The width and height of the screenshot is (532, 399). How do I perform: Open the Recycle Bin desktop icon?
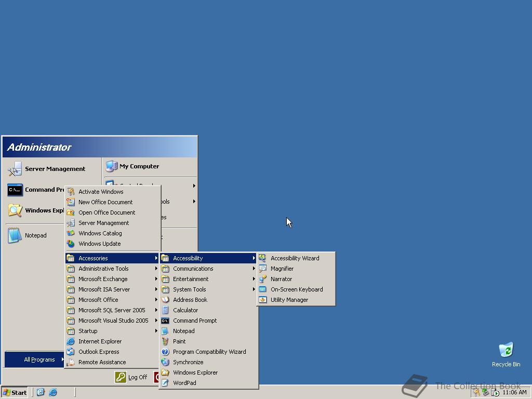pos(506,355)
